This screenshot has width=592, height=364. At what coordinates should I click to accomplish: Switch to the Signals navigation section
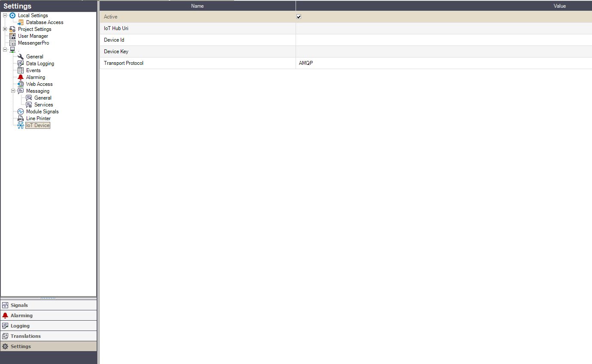[49, 305]
